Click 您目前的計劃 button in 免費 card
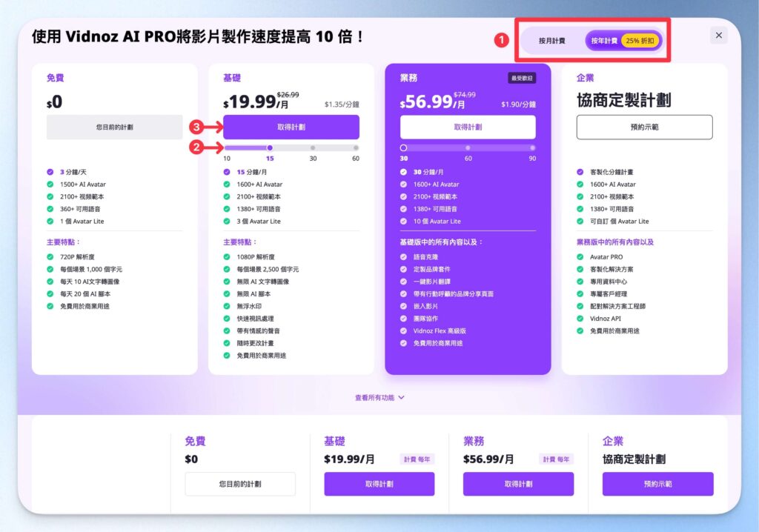The height and width of the screenshot is (532, 759). click(114, 127)
